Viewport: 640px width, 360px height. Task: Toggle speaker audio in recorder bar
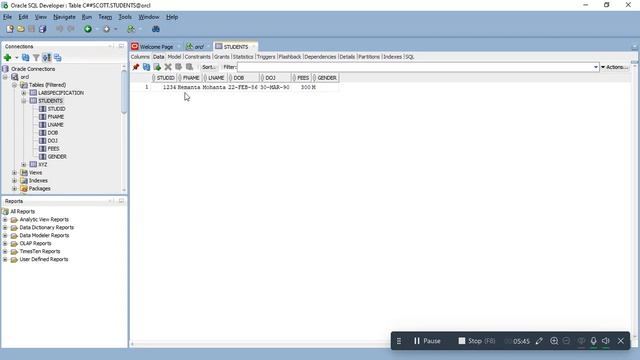[606, 341]
